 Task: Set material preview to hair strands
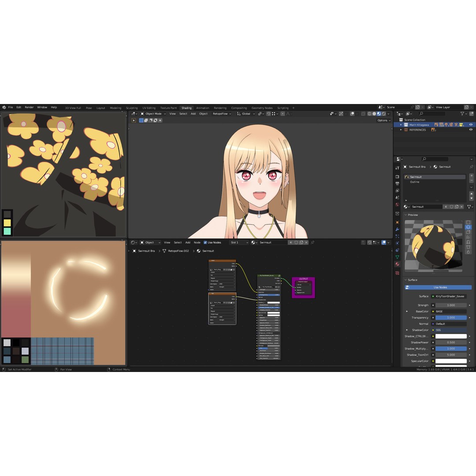click(x=469, y=237)
